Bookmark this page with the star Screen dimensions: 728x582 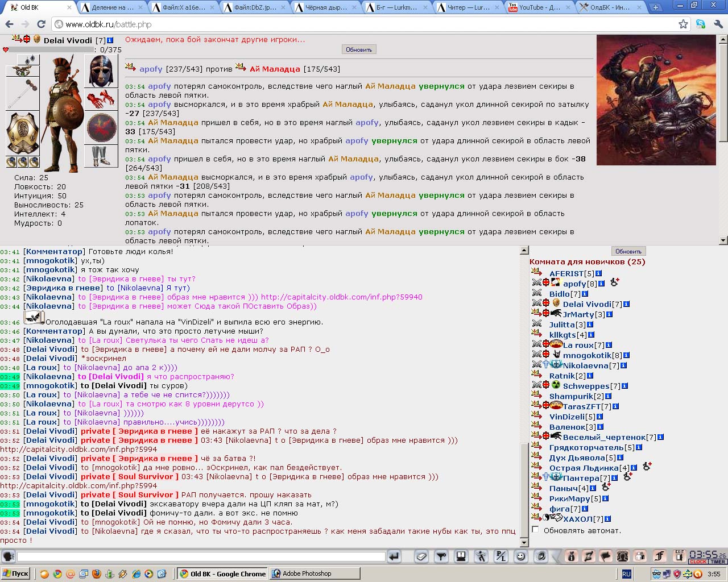[x=683, y=24]
